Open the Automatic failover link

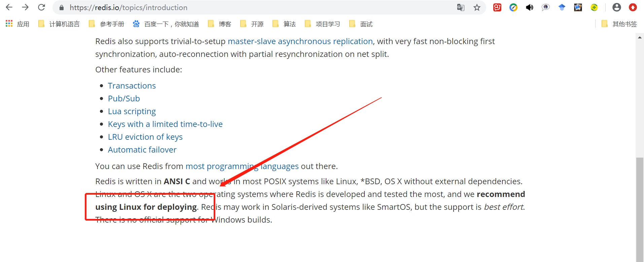click(142, 150)
